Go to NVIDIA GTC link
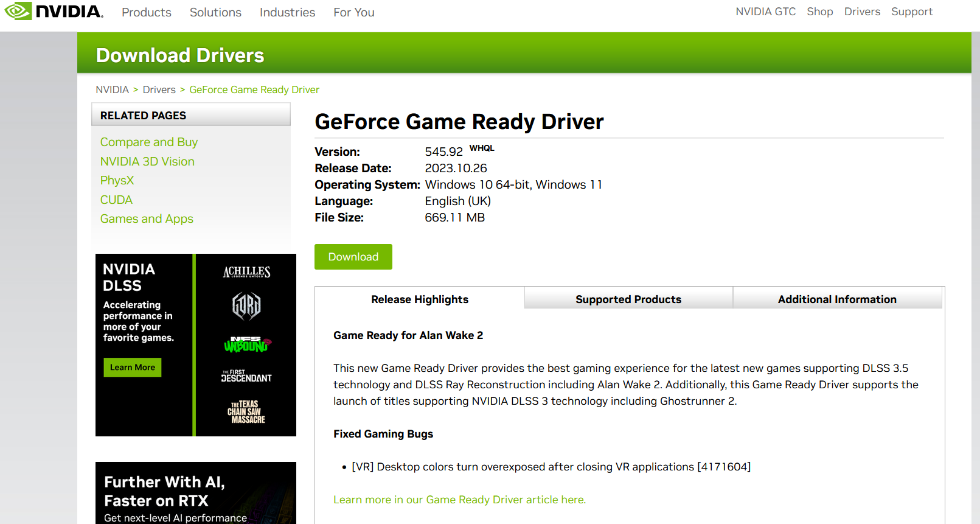The width and height of the screenshot is (980, 524). click(765, 12)
